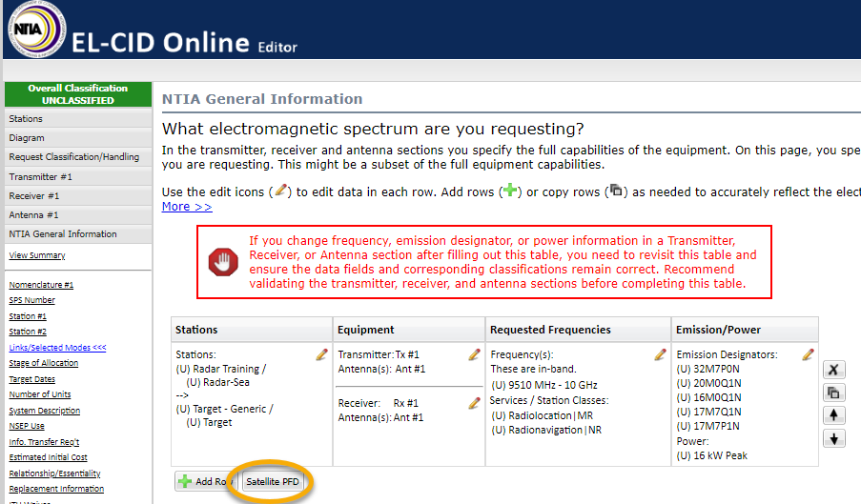Open the System Description link
Screen dimensions: 861x504
coord(43,411)
